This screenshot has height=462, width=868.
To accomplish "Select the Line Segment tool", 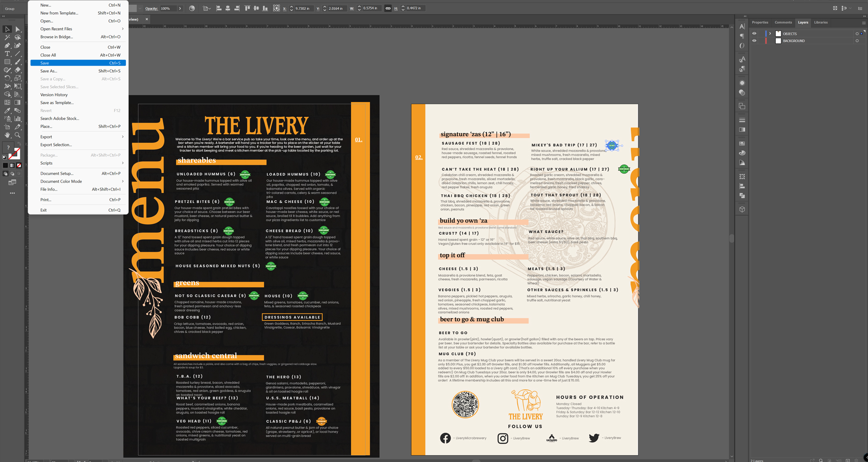I will tap(18, 54).
